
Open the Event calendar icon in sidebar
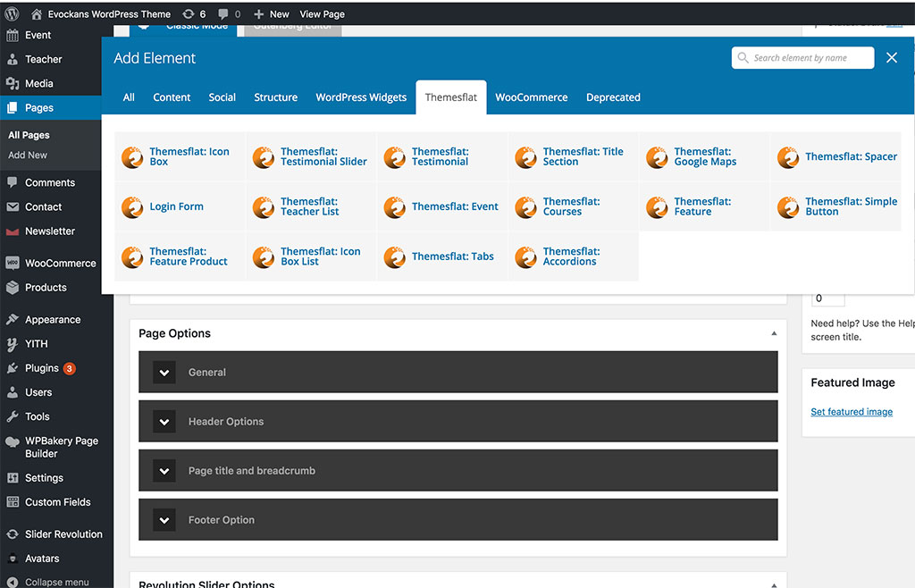tap(13, 35)
